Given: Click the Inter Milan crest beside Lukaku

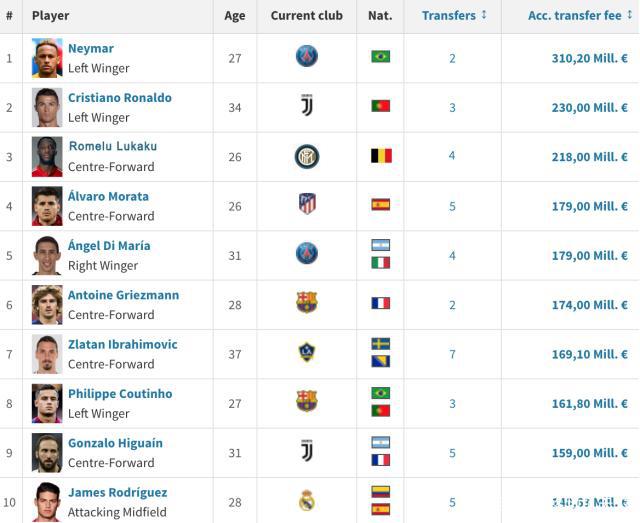Looking at the screenshot, I should pyautogui.click(x=307, y=156).
